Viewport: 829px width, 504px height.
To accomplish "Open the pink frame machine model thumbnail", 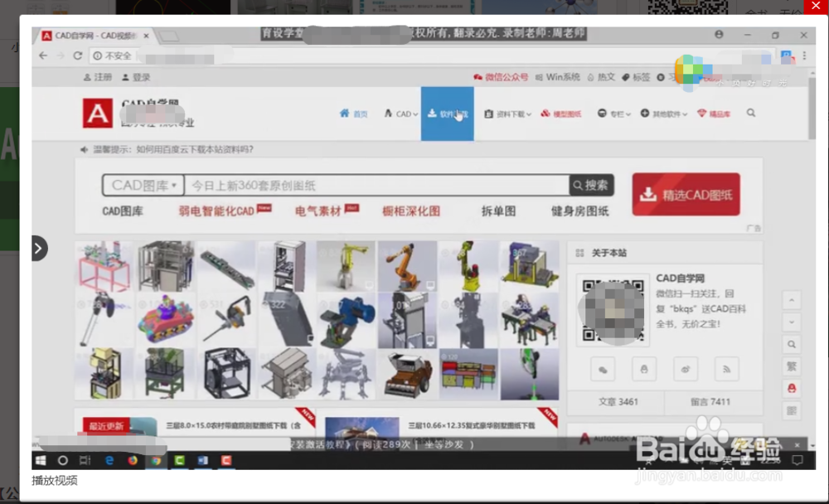I will tap(104, 267).
